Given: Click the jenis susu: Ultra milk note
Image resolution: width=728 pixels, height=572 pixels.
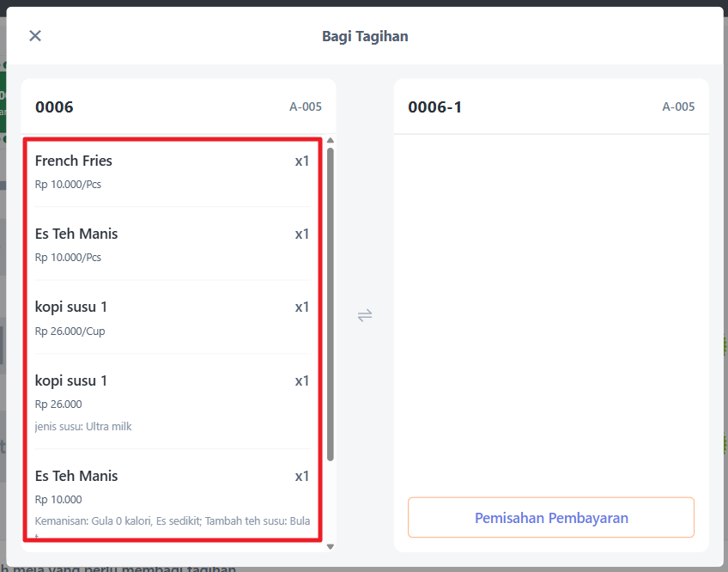Looking at the screenshot, I should pyautogui.click(x=83, y=427).
